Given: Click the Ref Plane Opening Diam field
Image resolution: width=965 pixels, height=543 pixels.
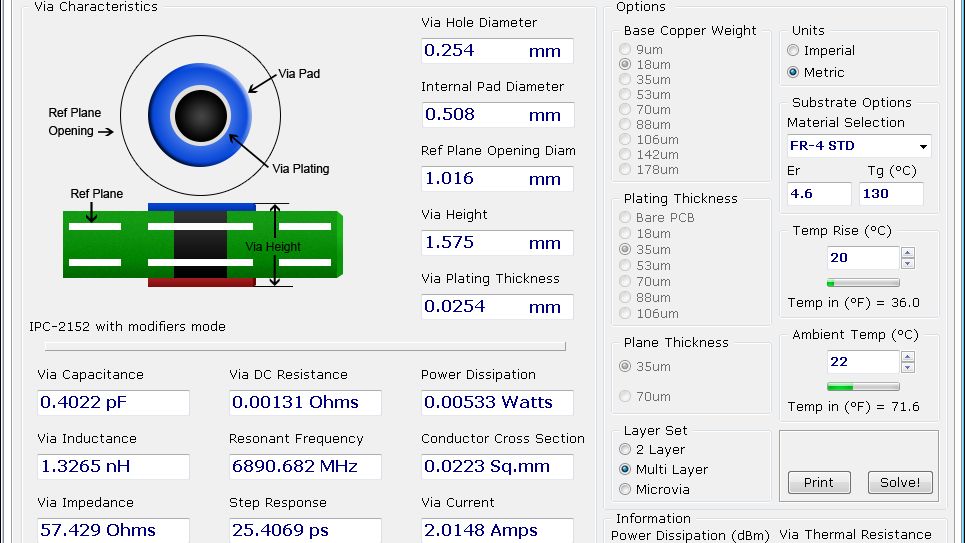Looking at the screenshot, I should click(497, 179).
